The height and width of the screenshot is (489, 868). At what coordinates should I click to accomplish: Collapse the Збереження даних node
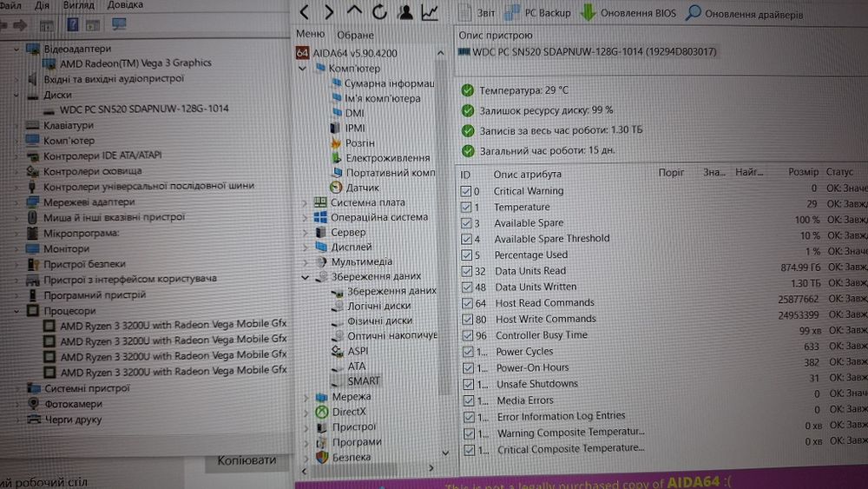point(305,277)
